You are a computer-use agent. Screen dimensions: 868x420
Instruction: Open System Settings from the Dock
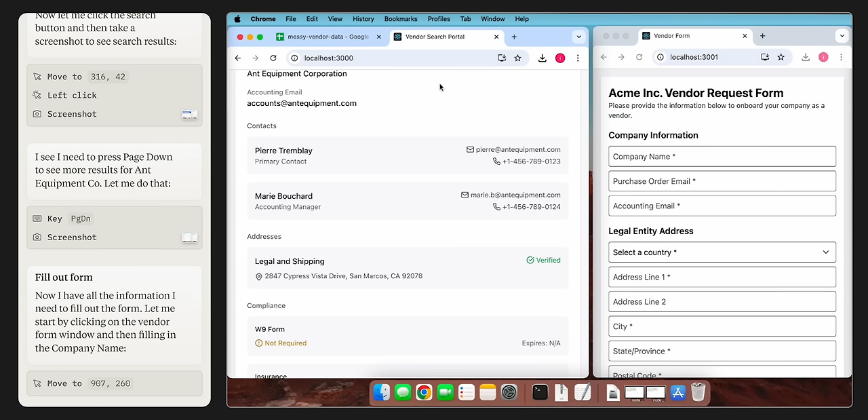pos(509,392)
